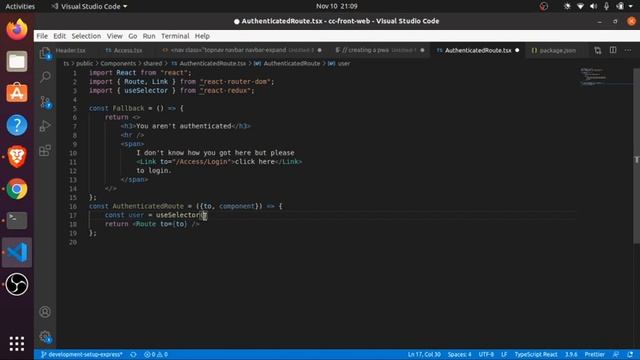Open the Help menu
Screen dimensions: 640x360
click(x=202, y=36)
